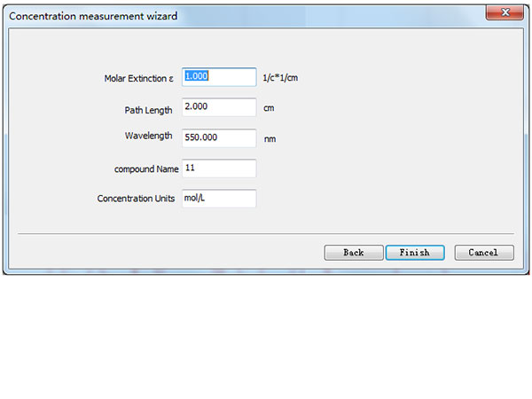Click the Concentration Units label
Viewport: 532px width, 399px height.
click(x=136, y=199)
